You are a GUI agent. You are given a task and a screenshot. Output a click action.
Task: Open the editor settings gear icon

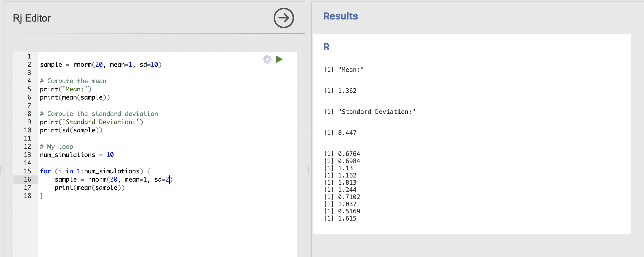(x=267, y=59)
